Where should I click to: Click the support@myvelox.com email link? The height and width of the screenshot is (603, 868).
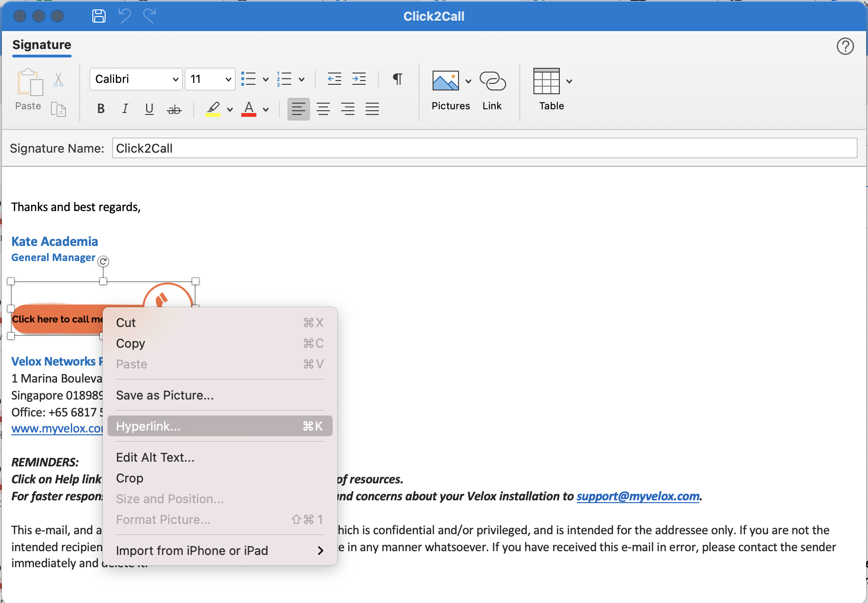pyautogui.click(x=638, y=496)
